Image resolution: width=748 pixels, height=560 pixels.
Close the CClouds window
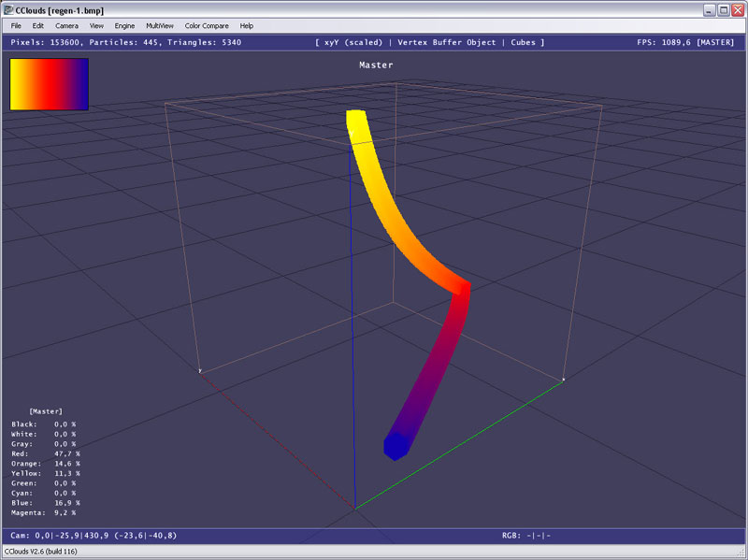coord(738,9)
